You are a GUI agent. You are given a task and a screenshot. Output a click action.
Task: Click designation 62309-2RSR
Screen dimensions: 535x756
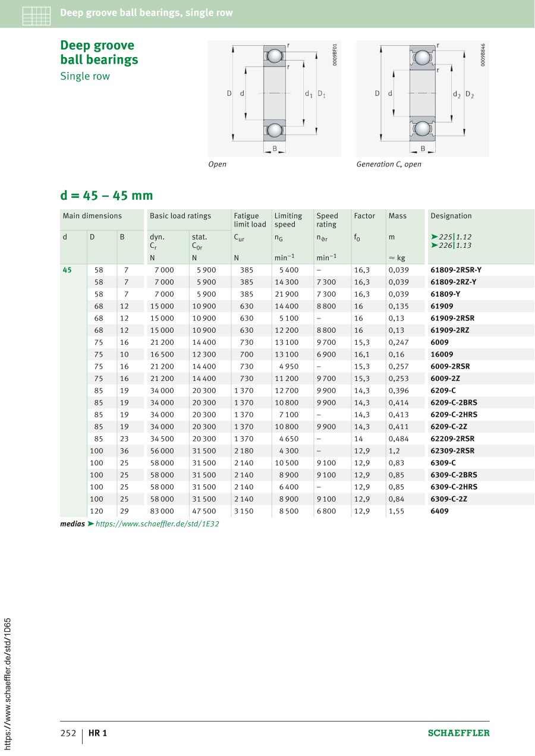[x=452, y=451]
